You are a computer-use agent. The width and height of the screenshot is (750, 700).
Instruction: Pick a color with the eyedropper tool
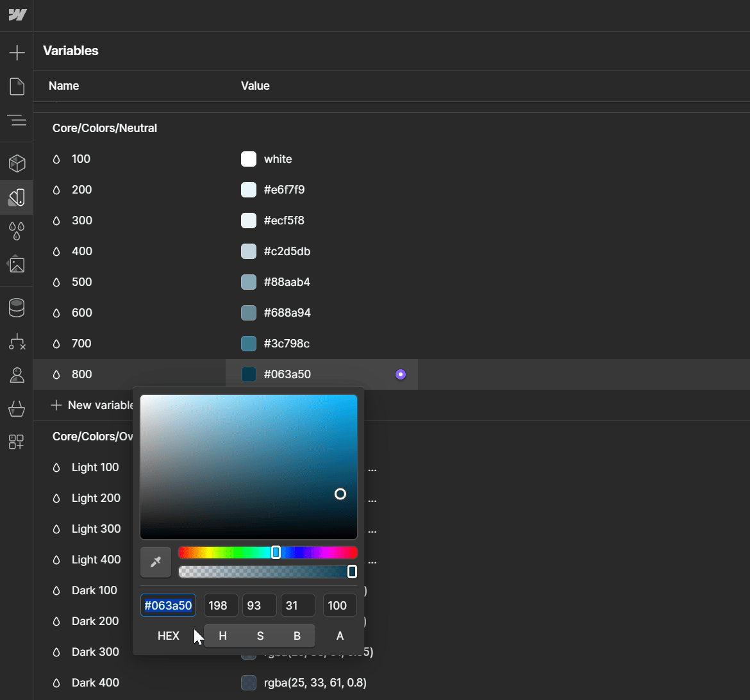point(155,562)
